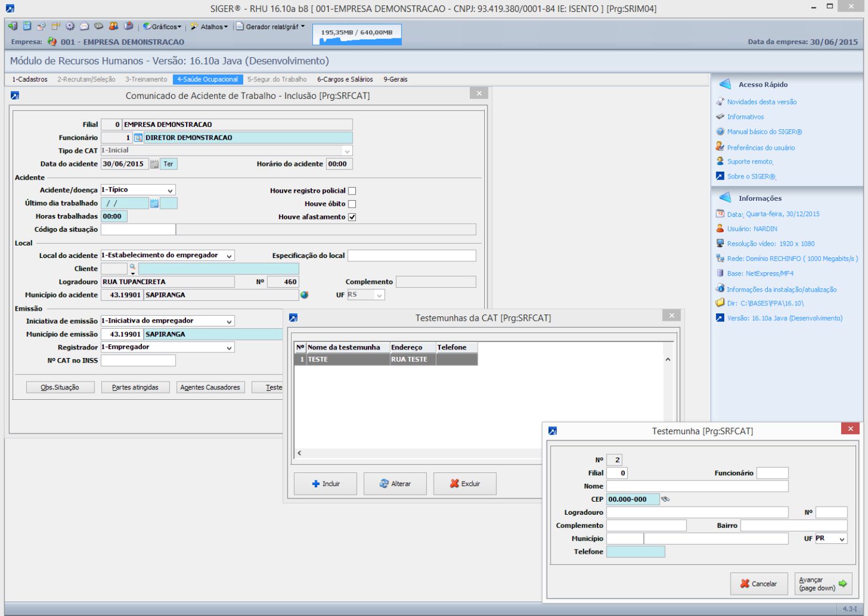Open the Preferências do usuário link
Screen dimensions: 868x616
coord(760,148)
